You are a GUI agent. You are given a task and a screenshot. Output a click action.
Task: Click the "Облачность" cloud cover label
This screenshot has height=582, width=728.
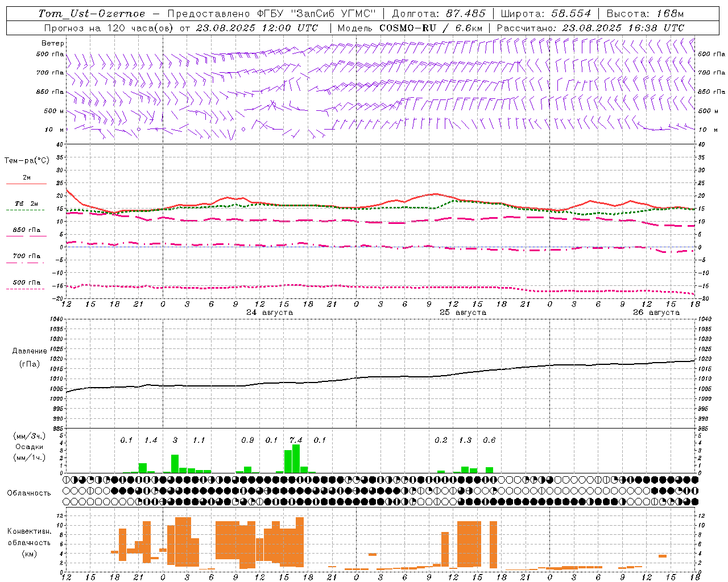tap(29, 493)
